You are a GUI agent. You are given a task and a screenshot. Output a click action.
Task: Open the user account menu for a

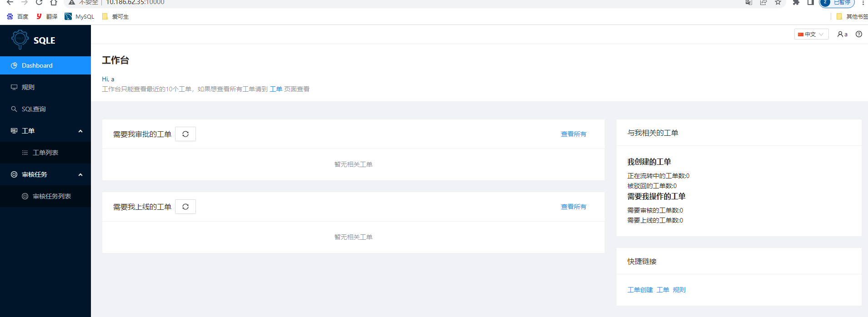click(843, 34)
